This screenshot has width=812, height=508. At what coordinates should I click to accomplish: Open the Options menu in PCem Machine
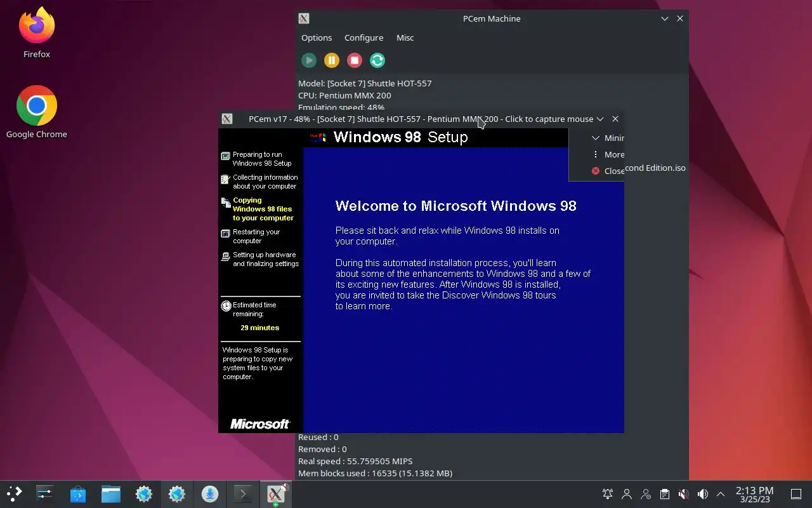pos(317,37)
